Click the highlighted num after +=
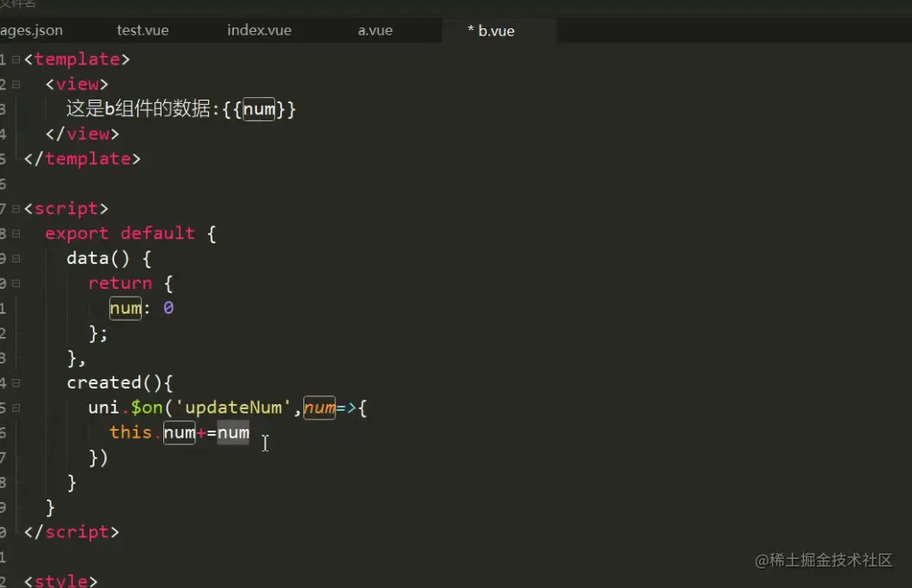 click(233, 432)
